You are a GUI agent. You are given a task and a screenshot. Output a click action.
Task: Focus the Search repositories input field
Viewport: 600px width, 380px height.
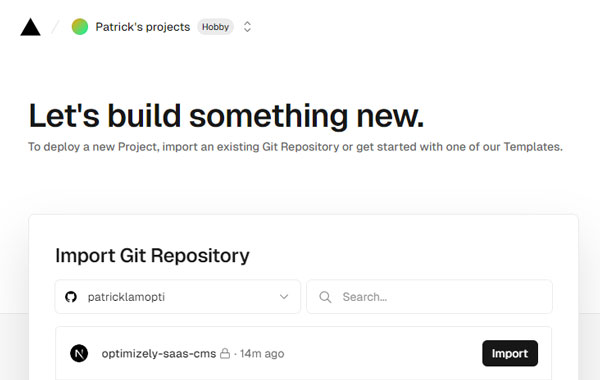click(x=429, y=297)
